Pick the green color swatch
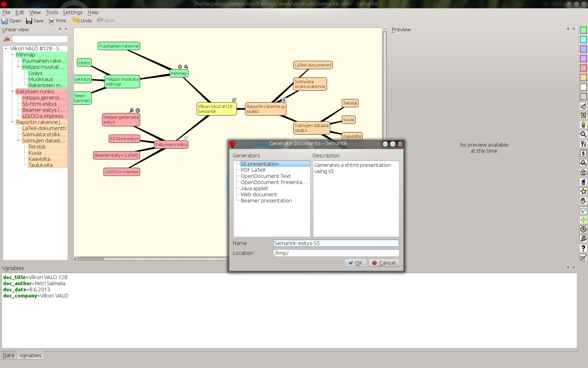 click(583, 30)
